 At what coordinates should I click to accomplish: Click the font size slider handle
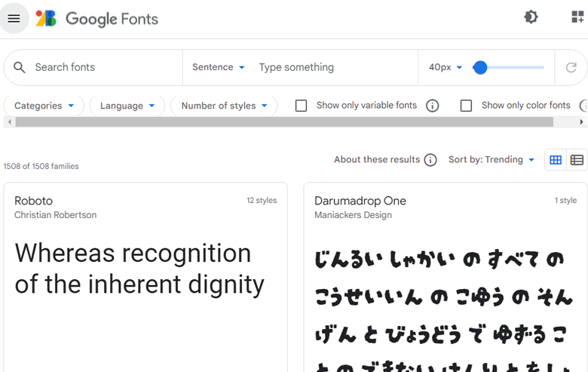(480, 68)
